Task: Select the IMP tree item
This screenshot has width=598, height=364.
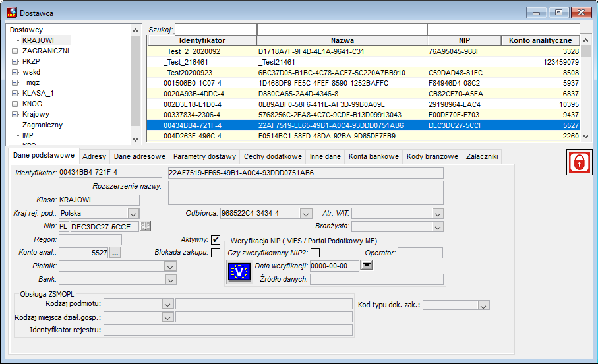Action: click(x=28, y=135)
